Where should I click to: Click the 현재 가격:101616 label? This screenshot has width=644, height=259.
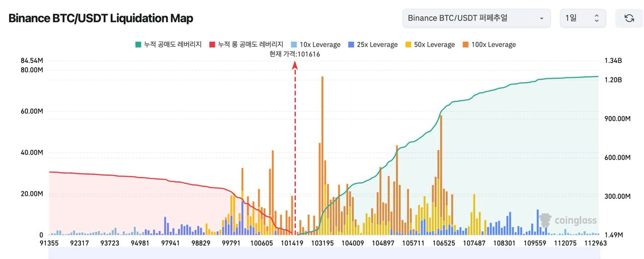tap(294, 54)
